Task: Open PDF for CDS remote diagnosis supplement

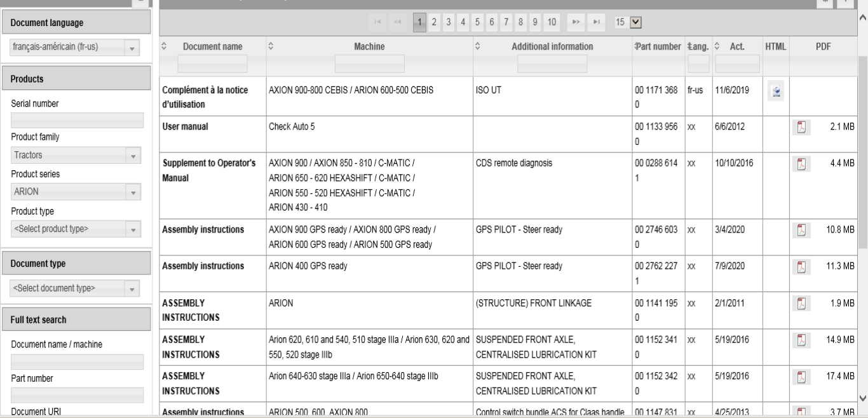Action: point(801,164)
